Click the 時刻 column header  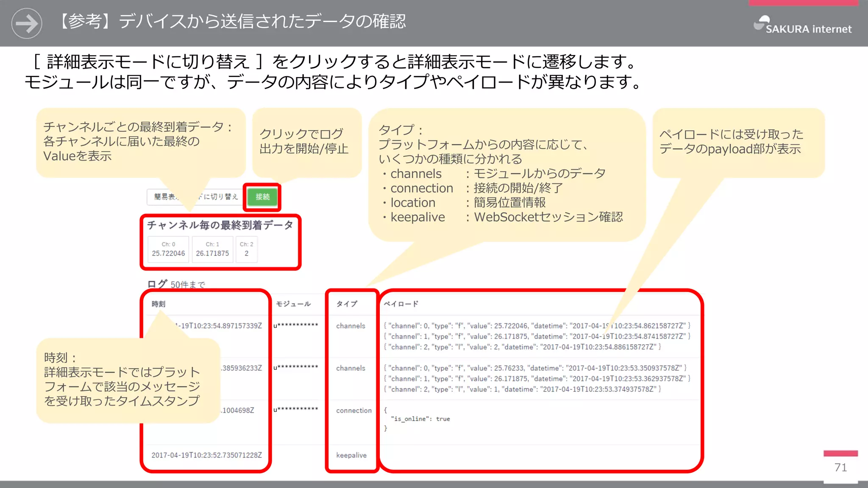[x=159, y=304]
